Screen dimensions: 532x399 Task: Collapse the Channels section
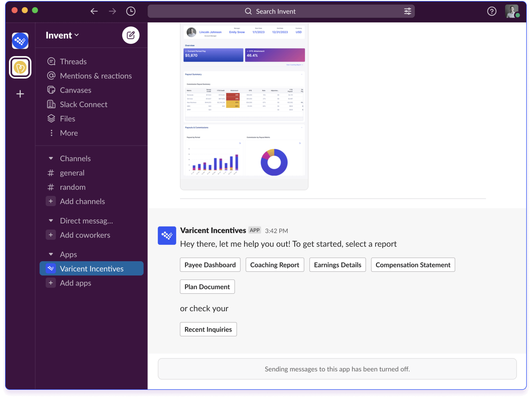click(x=50, y=158)
